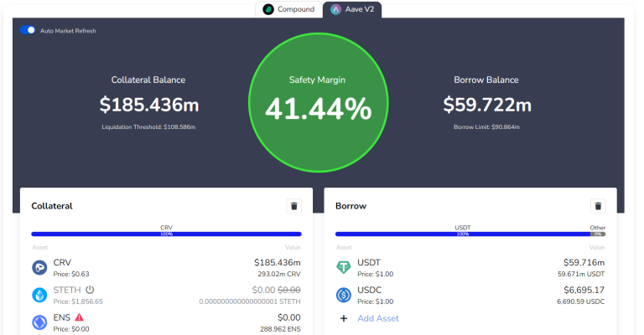Click the STETH Price: $1,856.65 text
The width and height of the screenshot is (644, 335).
pyautogui.click(x=78, y=301)
